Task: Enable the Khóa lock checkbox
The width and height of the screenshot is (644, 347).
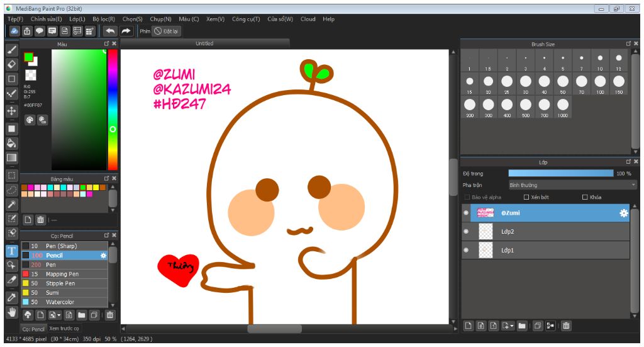Action: (585, 197)
